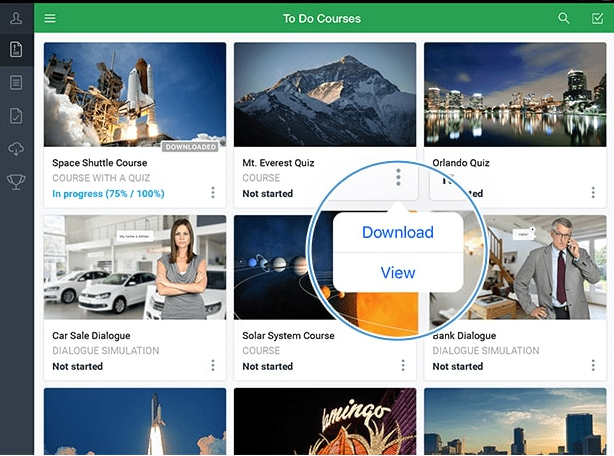Viewport: 614px width, 456px height.
Task: Open the text list sidebar icon
Action: pos(16,82)
